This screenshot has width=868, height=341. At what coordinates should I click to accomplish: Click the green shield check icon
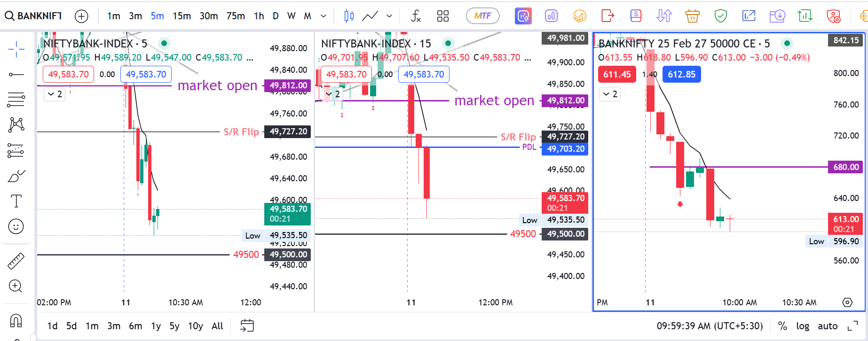[x=720, y=16]
